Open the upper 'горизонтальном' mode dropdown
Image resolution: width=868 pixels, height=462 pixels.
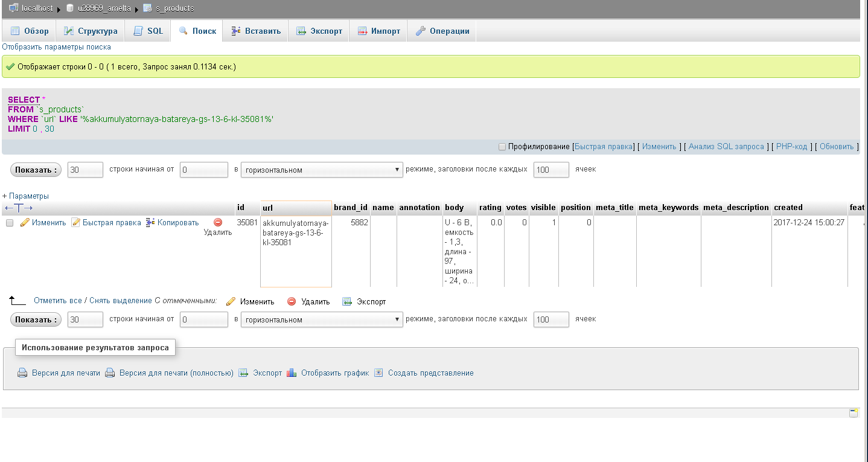tap(322, 170)
